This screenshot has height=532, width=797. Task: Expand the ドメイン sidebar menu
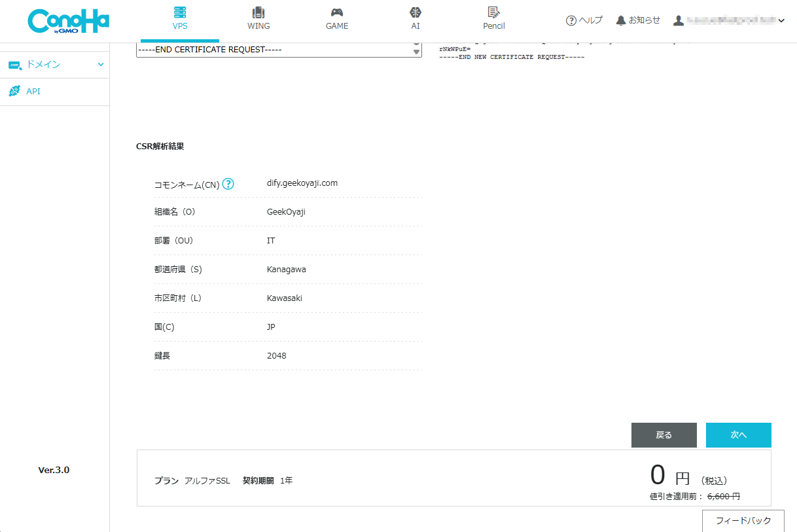point(54,65)
